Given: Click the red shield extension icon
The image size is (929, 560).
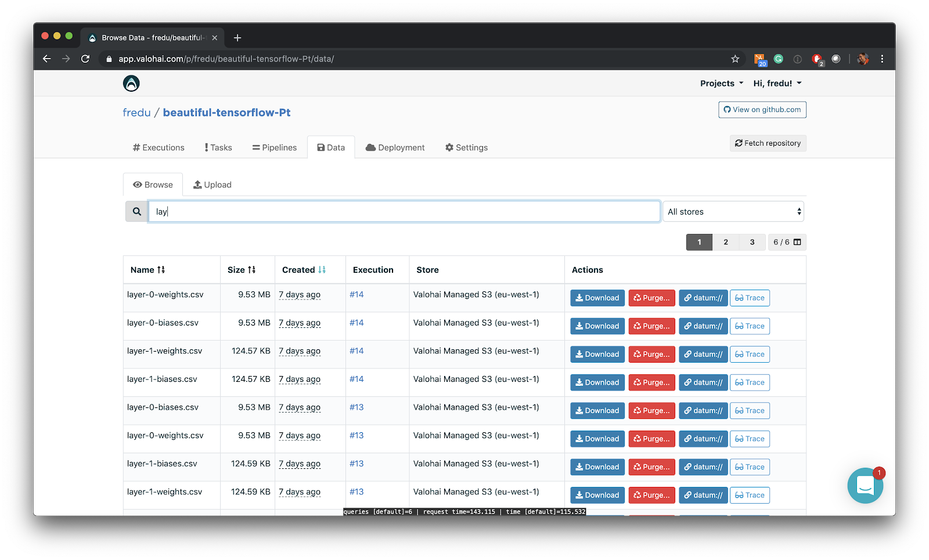Looking at the screenshot, I should point(817,59).
